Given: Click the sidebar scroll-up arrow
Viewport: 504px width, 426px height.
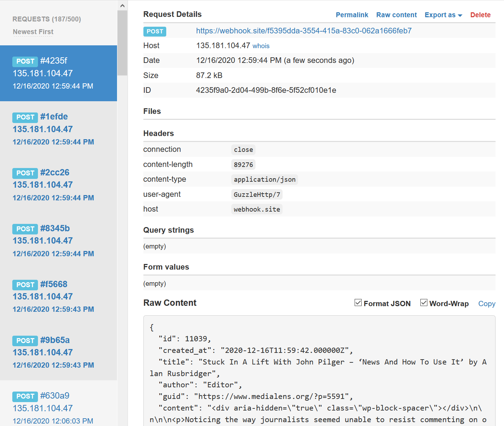Looking at the screenshot, I should [x=122, y=5].
